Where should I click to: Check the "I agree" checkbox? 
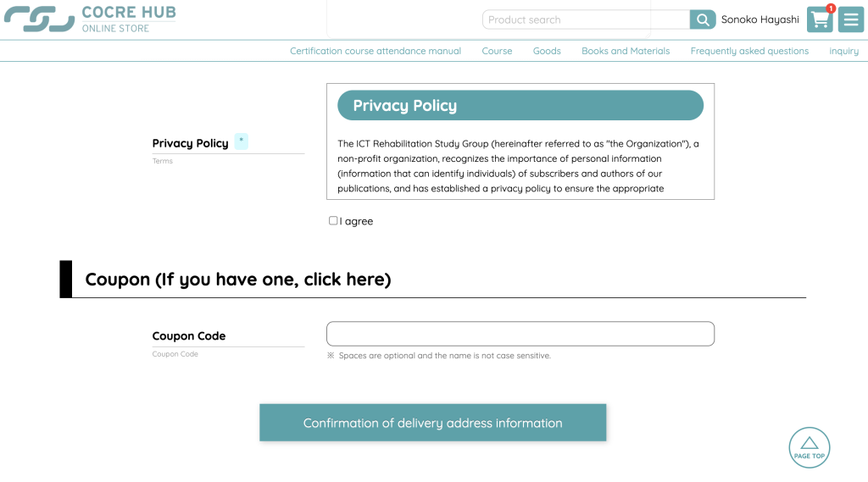(x=333, y=220)
